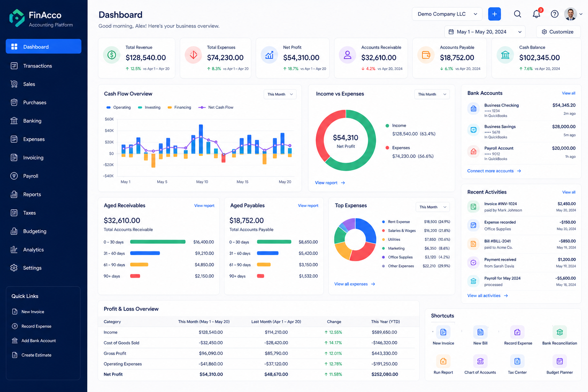Click View all expenses link
The image size is (588, 392).
[355, 284]
